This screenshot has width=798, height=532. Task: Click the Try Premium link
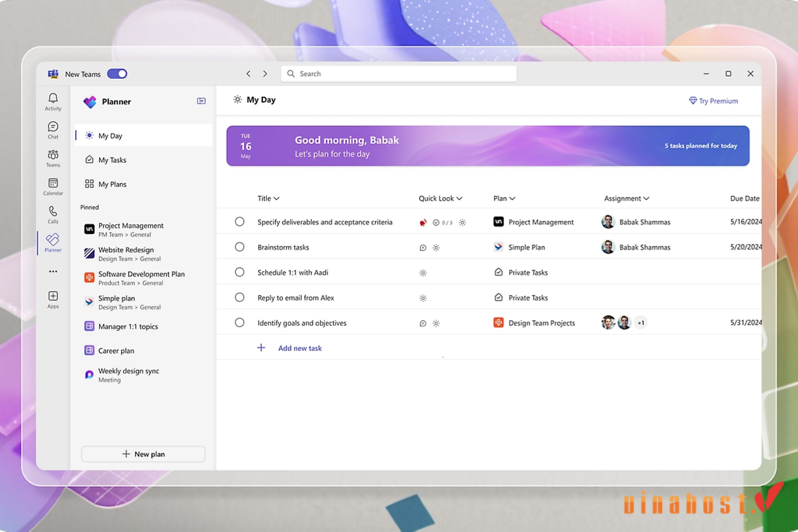pyautogui.click(x=713, y=101)
